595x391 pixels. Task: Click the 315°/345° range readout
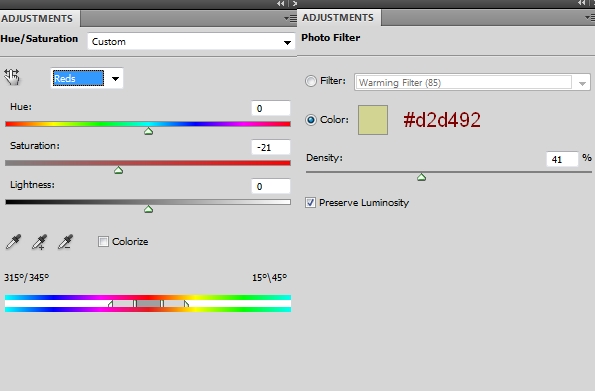pos(27,277)
